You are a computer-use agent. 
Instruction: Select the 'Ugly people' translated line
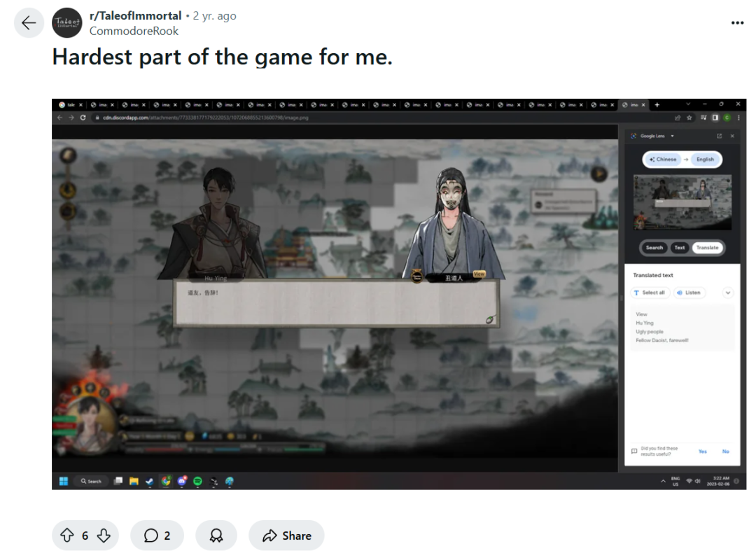650,332
